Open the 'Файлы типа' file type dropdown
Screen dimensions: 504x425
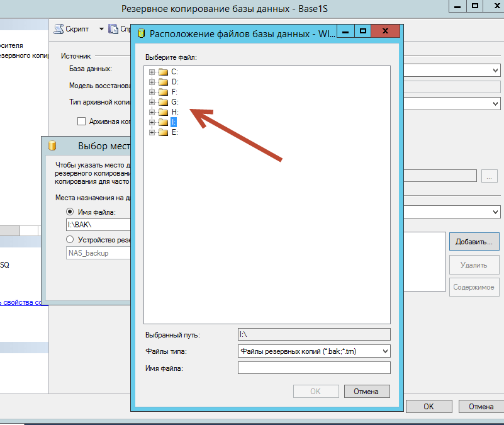point(314,351)
